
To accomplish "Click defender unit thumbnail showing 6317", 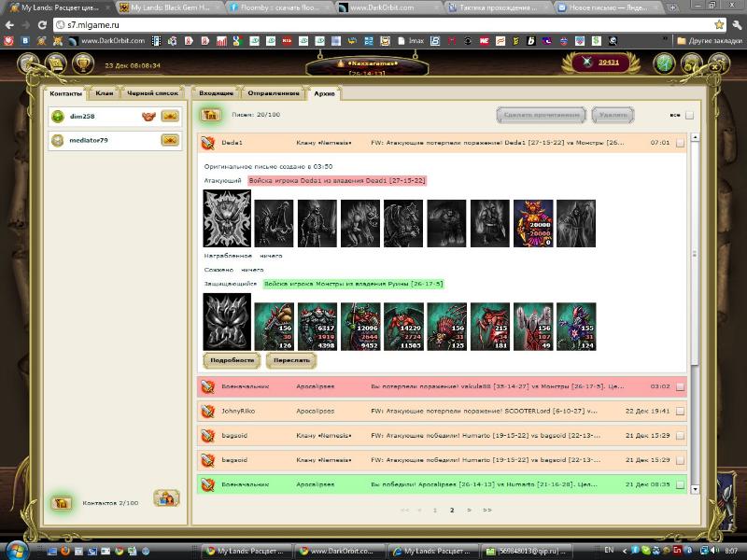I will click(x=317, y=327).
